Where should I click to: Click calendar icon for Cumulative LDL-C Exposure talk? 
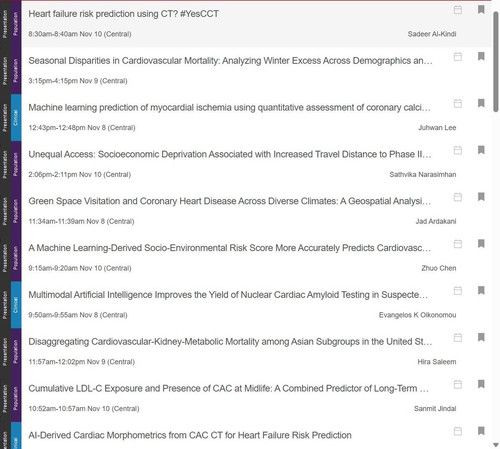pyautogui.click(x=458, y=384)
